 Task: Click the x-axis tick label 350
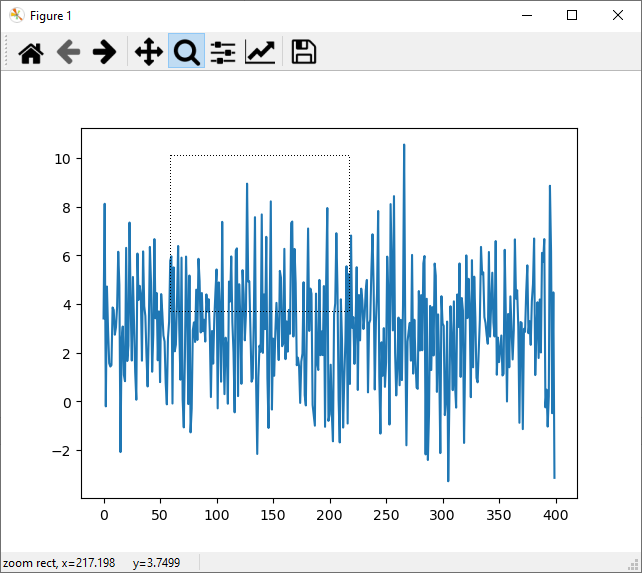pos(499,515)
